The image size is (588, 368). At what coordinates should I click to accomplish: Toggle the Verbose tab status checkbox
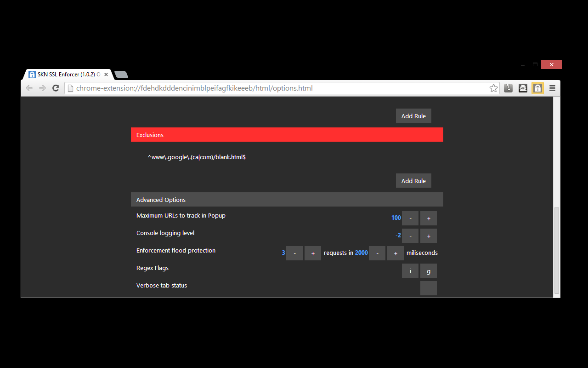point(429,288)
